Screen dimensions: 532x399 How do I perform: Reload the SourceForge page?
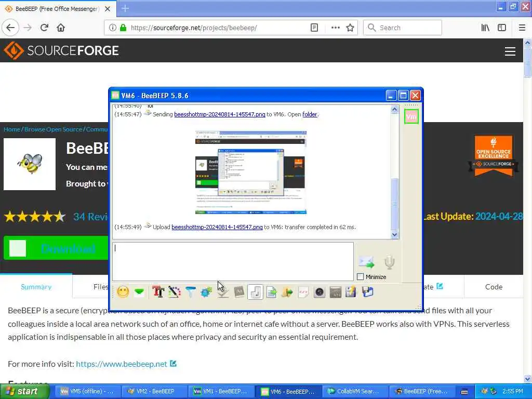pos(44,28)
